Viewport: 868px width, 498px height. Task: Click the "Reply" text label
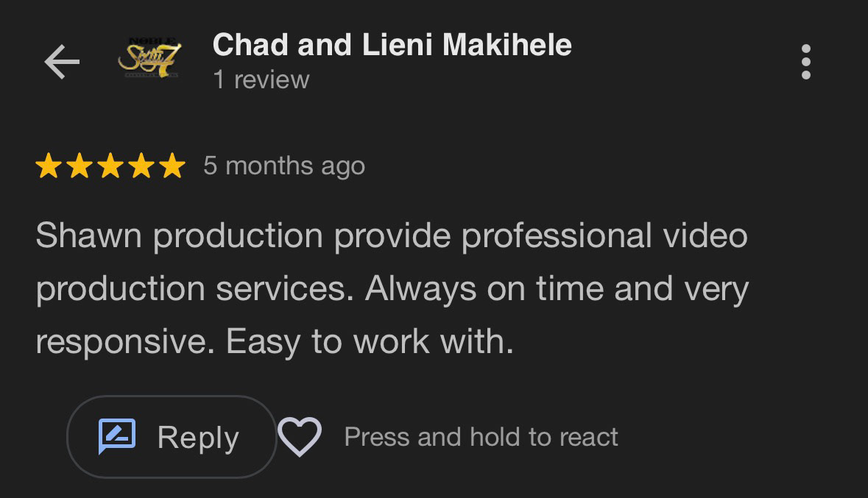(x=198, y=438)
